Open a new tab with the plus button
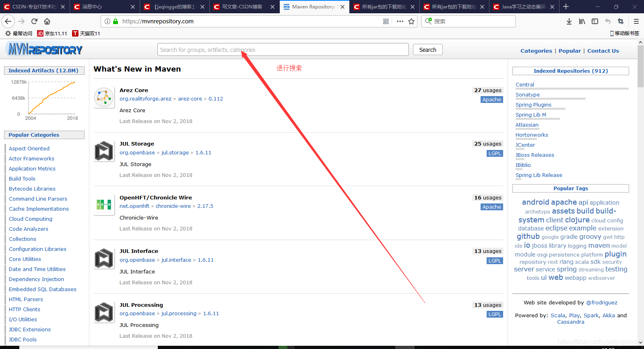644x349 pixels. pyautogui.click(x=566, y=6)
